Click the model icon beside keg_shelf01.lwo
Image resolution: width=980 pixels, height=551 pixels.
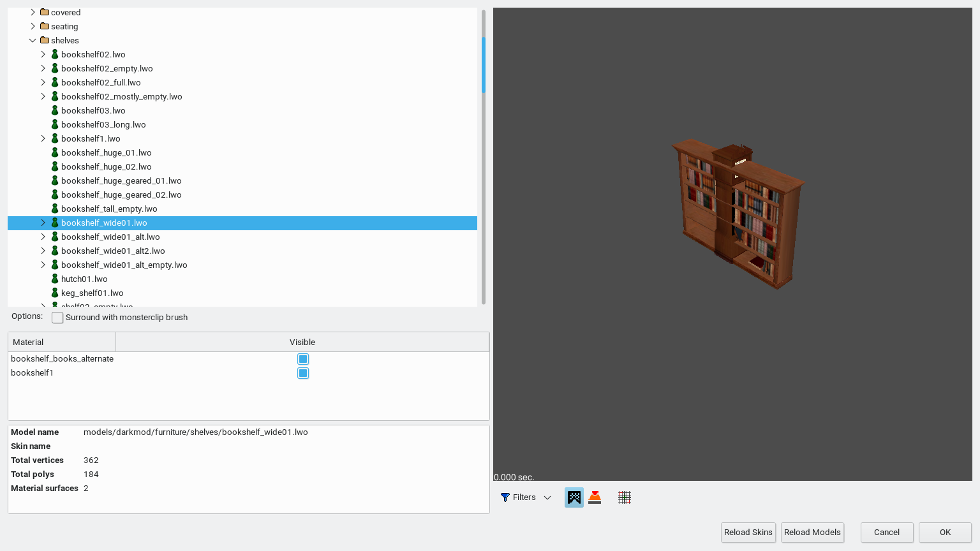[55, 293]
